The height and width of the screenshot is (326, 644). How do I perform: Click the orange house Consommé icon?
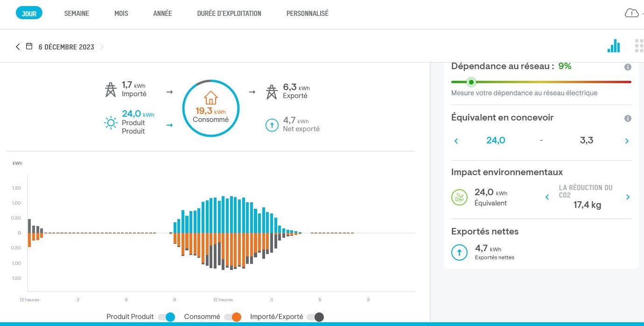pyautogui.click(x=210, y=98)
